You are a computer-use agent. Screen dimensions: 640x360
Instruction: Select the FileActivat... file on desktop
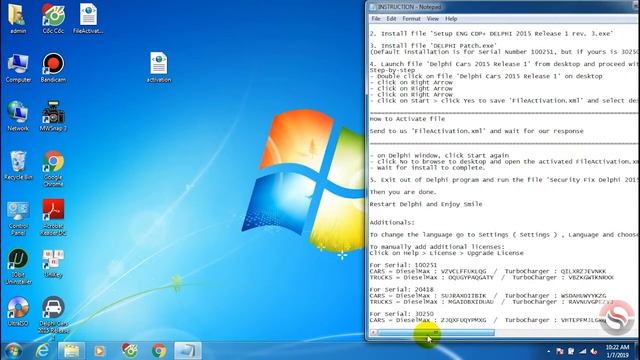[88, 18]
